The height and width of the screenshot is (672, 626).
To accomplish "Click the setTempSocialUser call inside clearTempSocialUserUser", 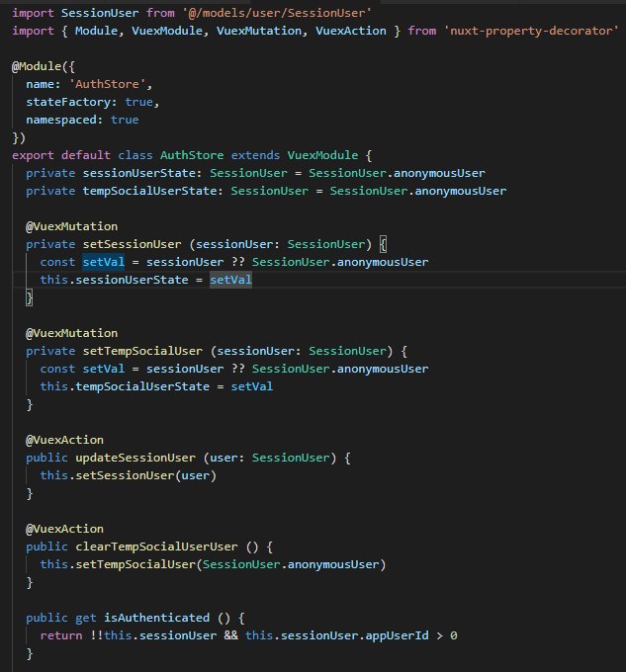I will pos(135,564).
